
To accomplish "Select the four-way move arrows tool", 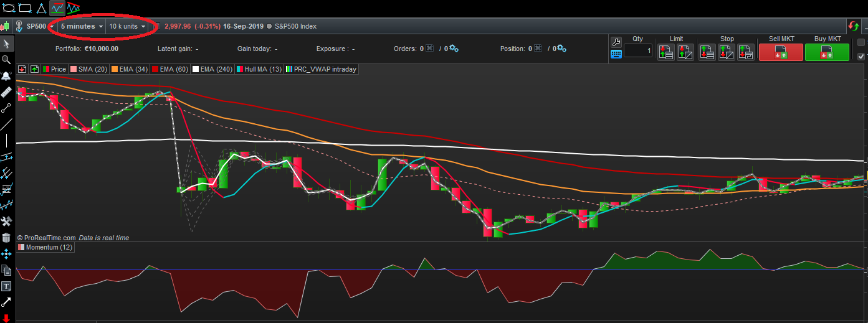I will pos(6,254).
